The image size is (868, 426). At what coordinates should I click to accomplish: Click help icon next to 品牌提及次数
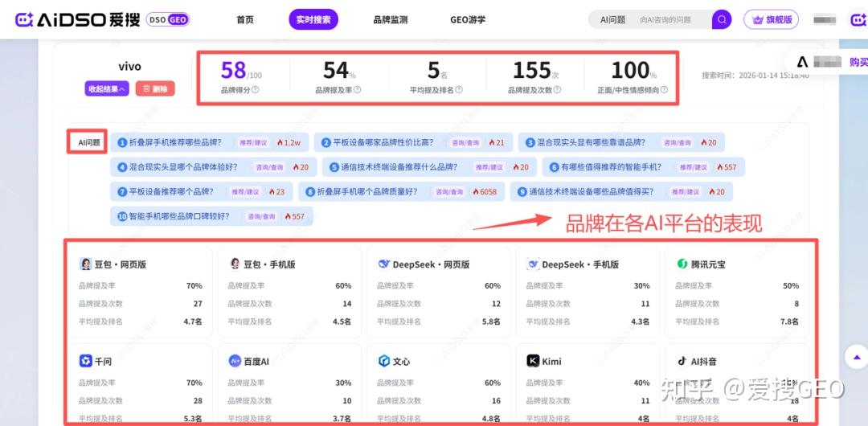tap(558, 90)
